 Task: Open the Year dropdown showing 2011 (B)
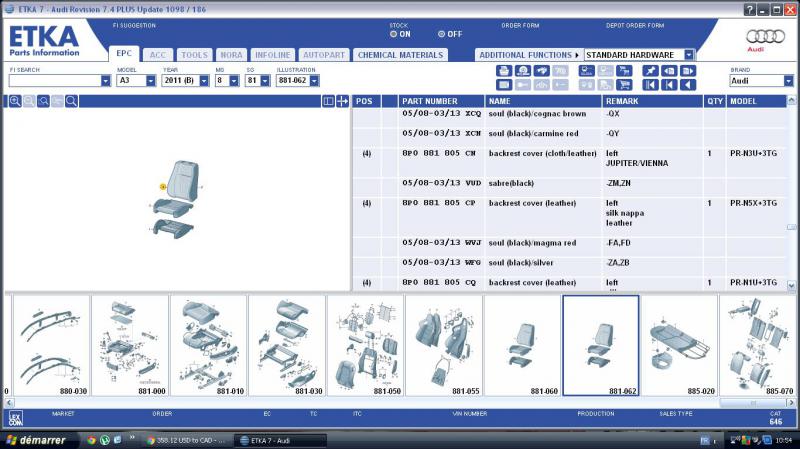204,81
